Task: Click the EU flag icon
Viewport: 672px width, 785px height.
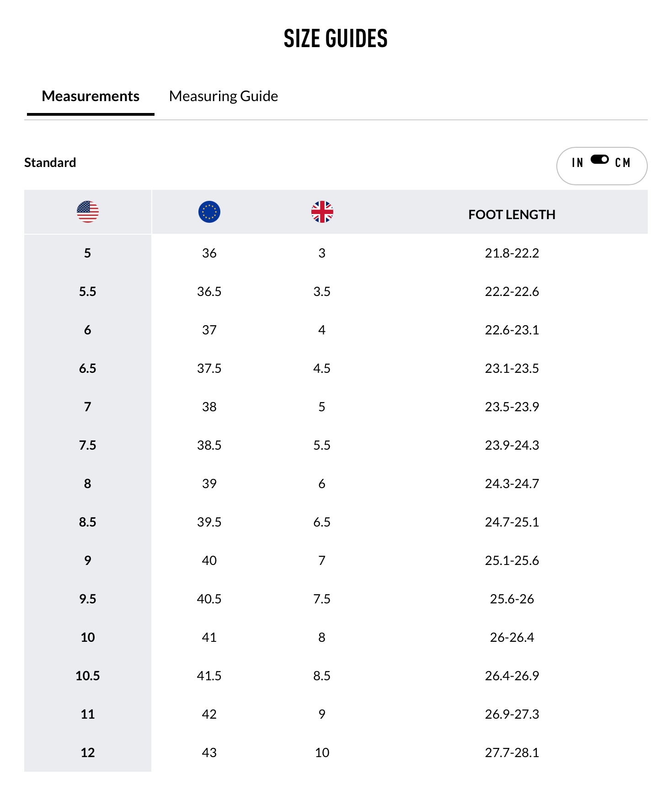Action: [209, 212]
